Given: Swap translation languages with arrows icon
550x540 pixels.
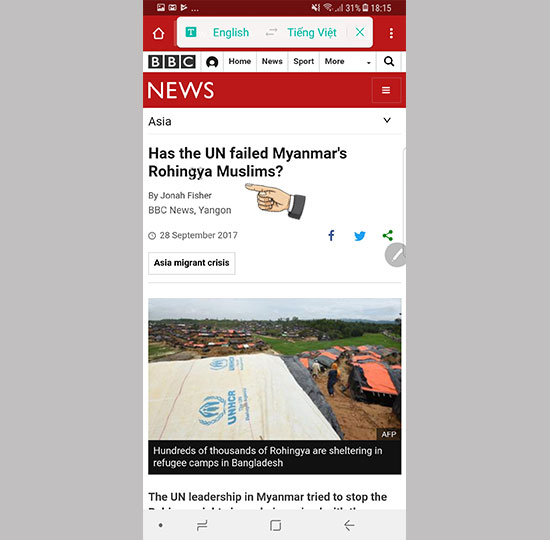Looking at the screenshot, I should click(271, 32).
